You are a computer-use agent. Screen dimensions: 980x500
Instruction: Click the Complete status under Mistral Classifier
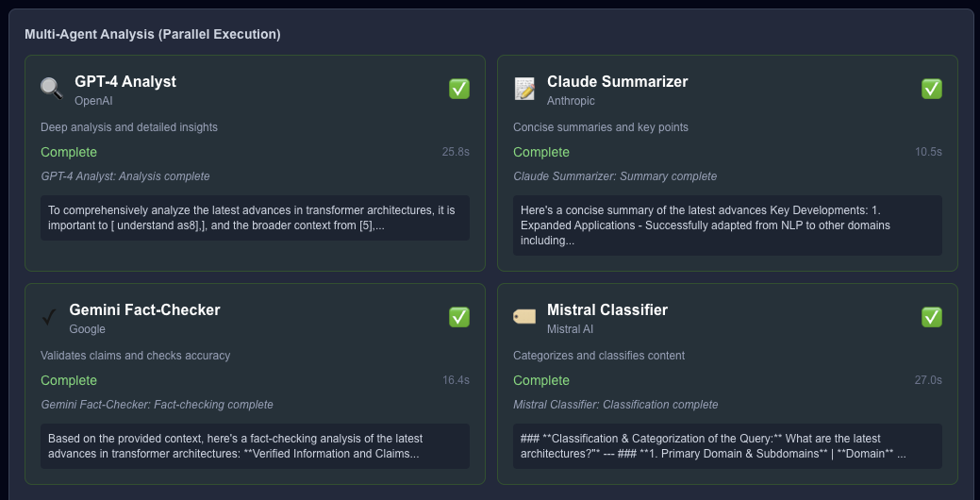pyautogui.click(x=541, y=380)
